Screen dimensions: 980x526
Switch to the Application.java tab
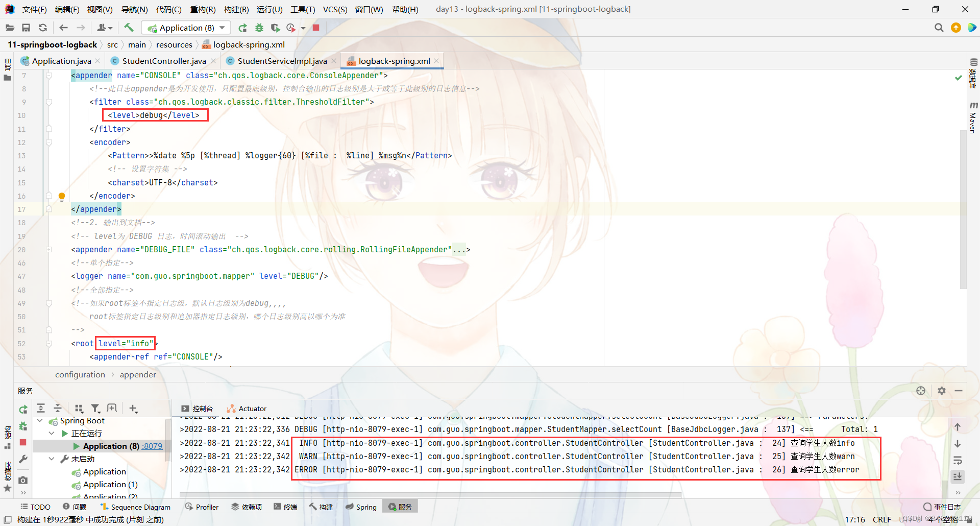pyautogui.click(x=61, y=61)
